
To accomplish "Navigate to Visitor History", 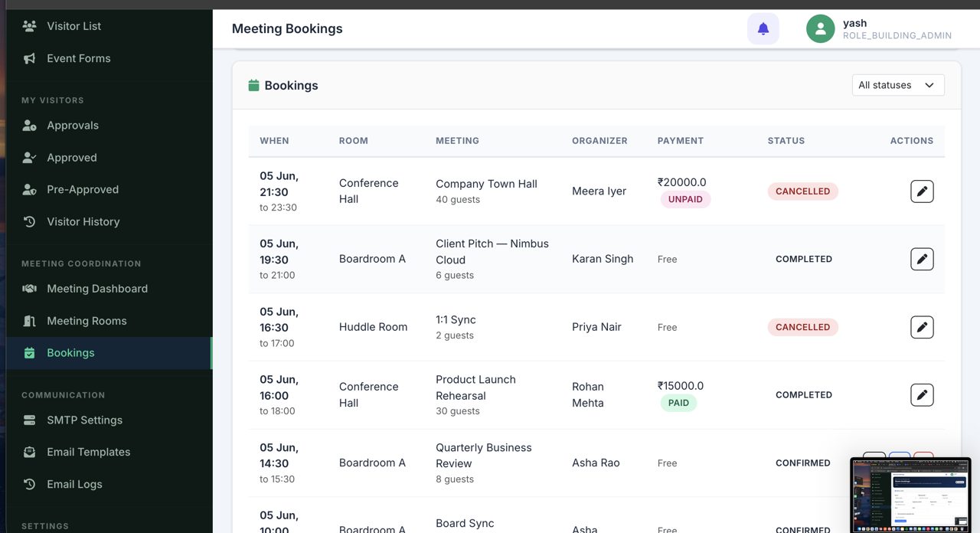I will 109,221.
